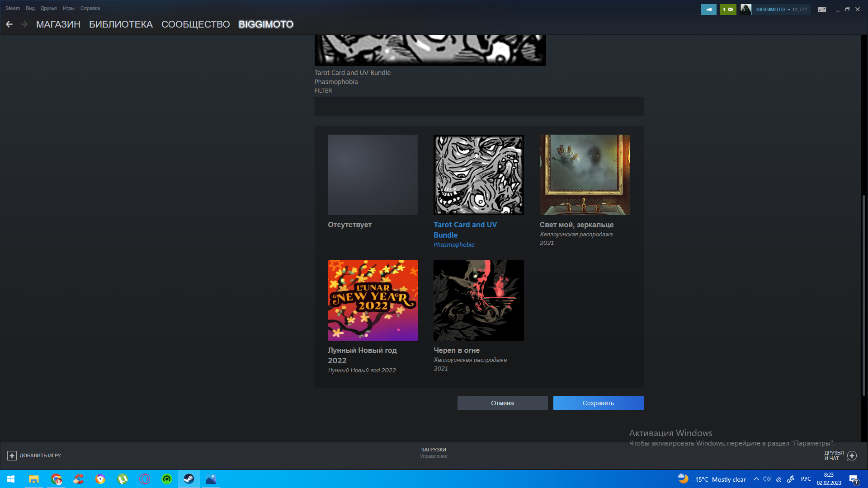Click Свет мой, зеркальце title text
This screenshot has width=868, height=488.
tap(576, 225)
